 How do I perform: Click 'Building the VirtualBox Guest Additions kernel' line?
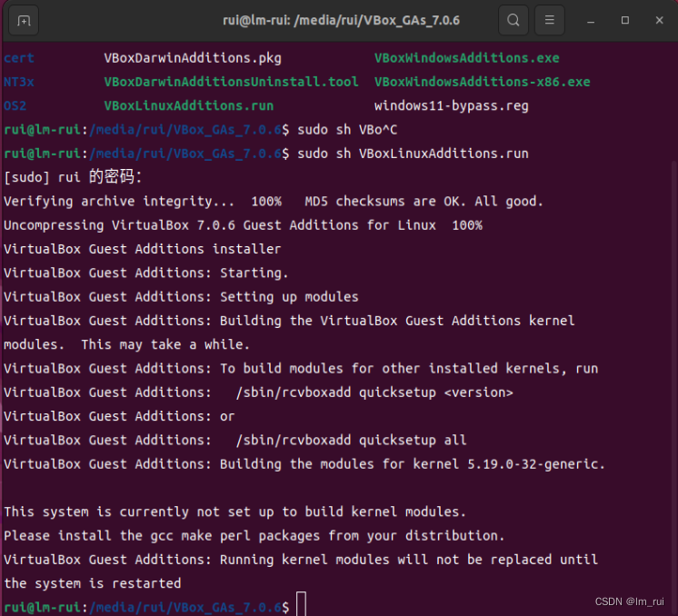pos(289,321)
